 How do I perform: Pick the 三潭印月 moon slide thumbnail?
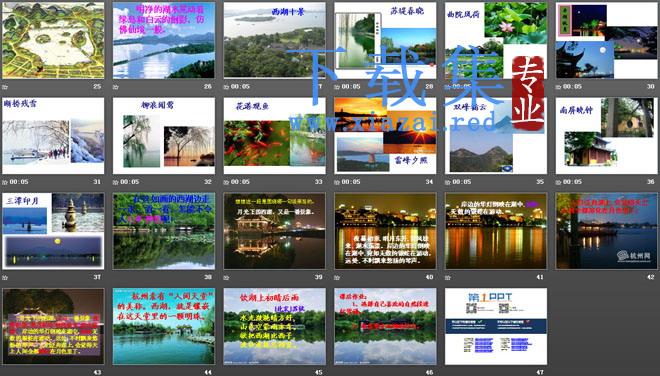pyautogui.click(x=53, y=231)
